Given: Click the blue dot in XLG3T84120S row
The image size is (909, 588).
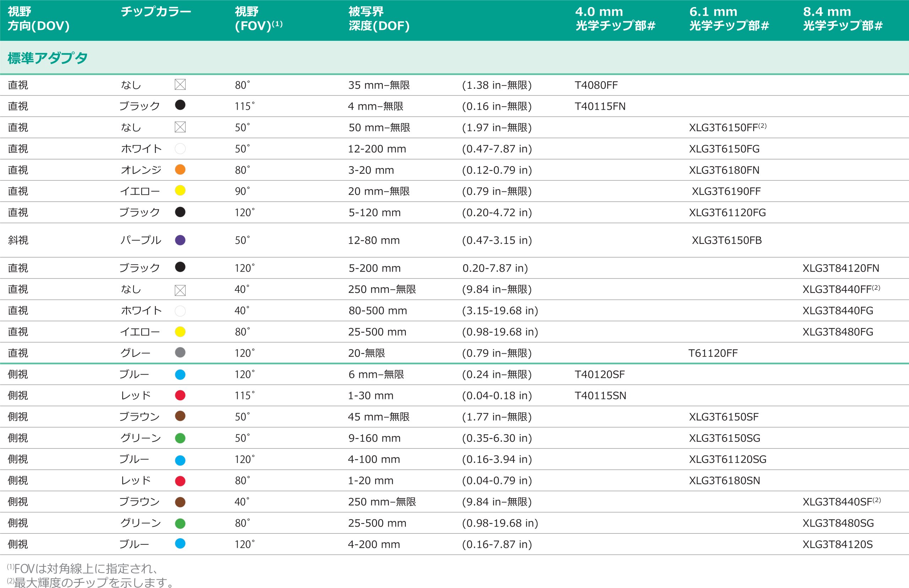Looking at the screenshot, I should (180, 543).
